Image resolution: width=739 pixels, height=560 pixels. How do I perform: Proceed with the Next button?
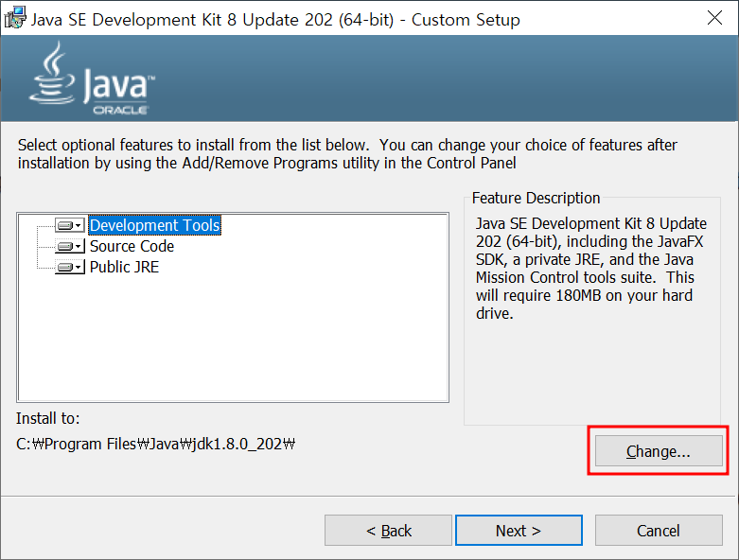pyautogui.click(x=519, y=531)
